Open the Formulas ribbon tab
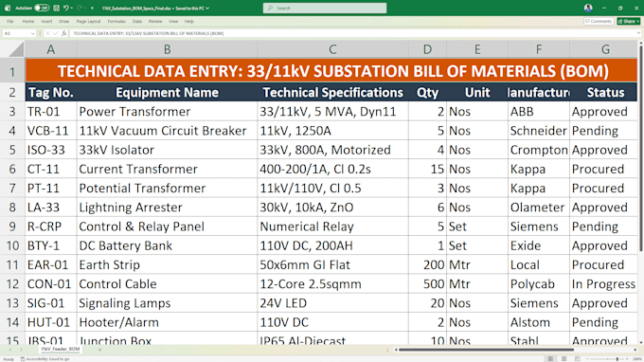 tap(116, 22)
